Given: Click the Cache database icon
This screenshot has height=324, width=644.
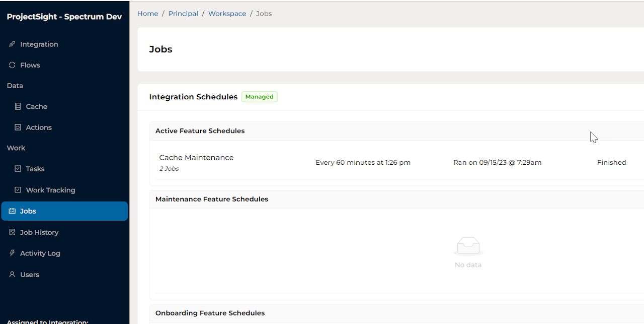Looking at the screenshot, I should coord(18,107).
